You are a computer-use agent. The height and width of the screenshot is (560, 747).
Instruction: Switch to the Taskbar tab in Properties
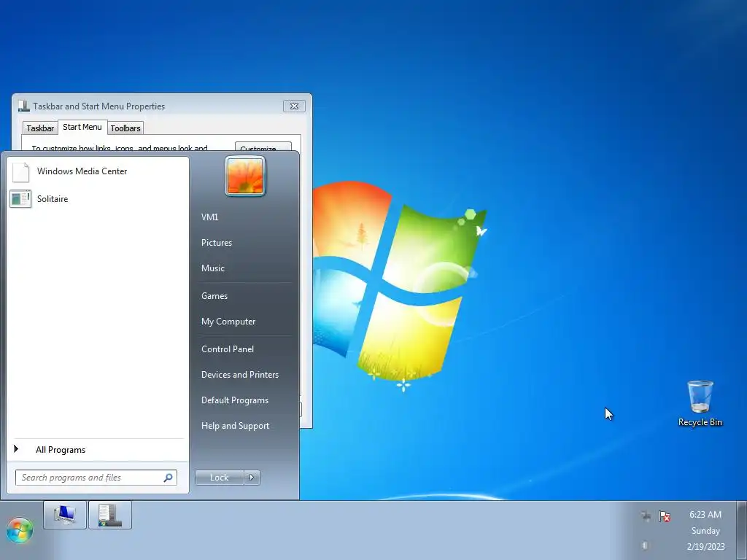(x=40, y=128)
